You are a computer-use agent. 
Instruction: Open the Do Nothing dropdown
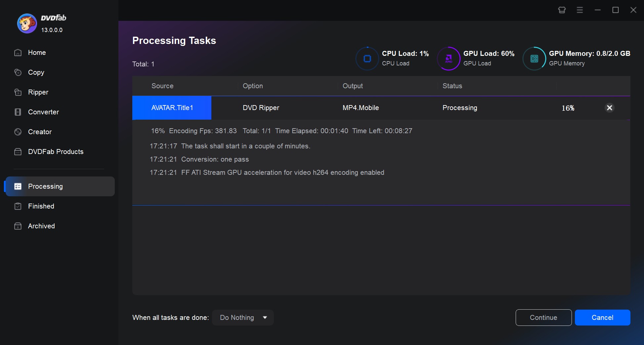click(x=243, y=318)
